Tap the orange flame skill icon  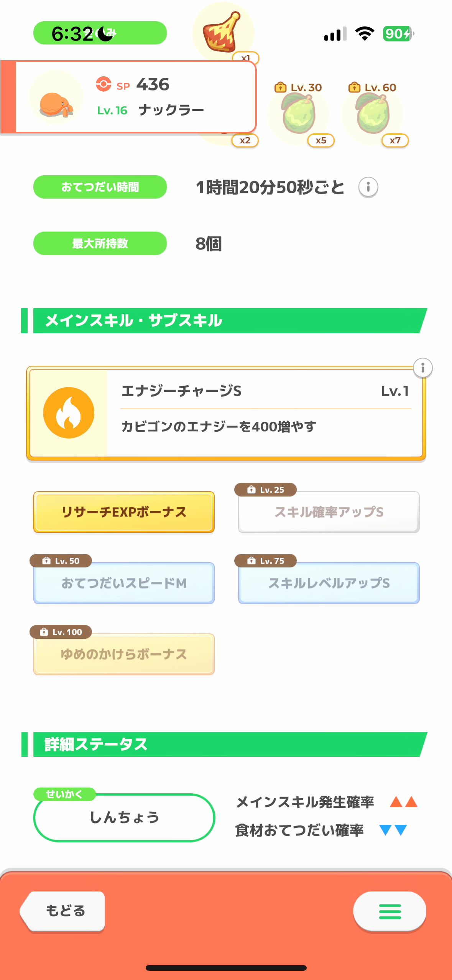[69, 413]
